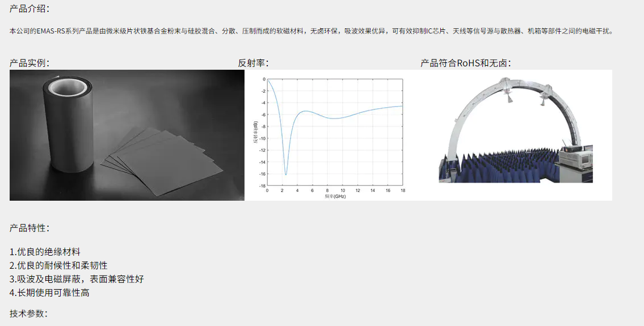Click feature line 3 about 吸波及电磁屏蔽

pos(77,279)
